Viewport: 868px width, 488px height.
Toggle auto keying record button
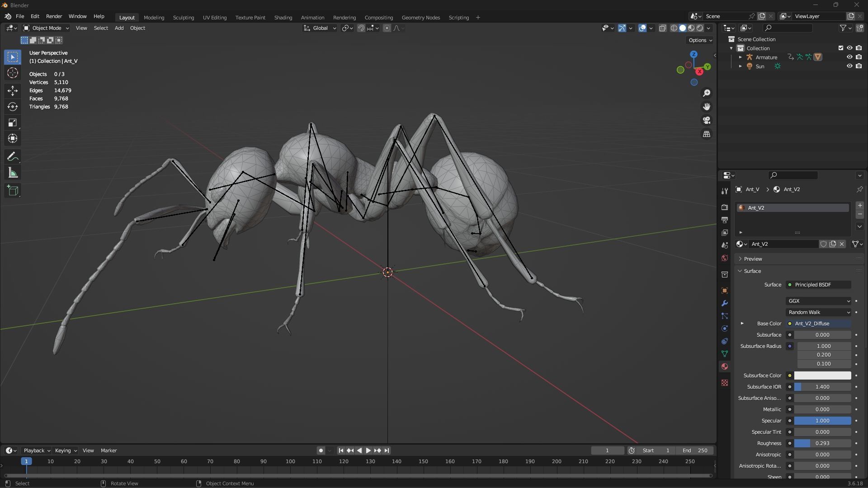tap(321, 450)
